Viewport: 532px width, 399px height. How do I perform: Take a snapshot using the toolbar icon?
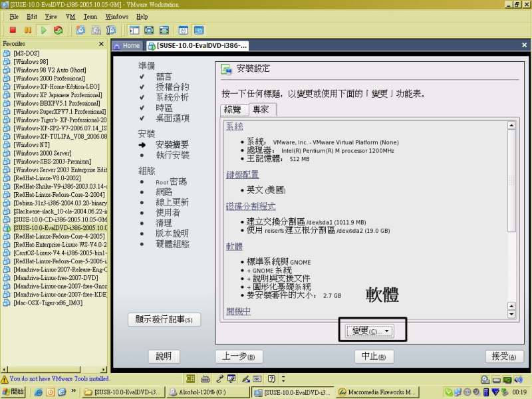pyautogui.click(x=80, y=30)
